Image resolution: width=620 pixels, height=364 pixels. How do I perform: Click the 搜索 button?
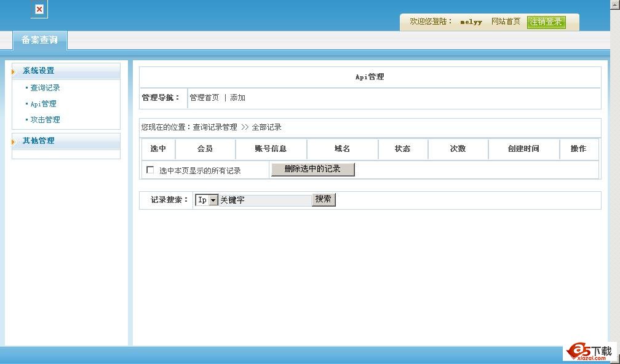point(324,200)
